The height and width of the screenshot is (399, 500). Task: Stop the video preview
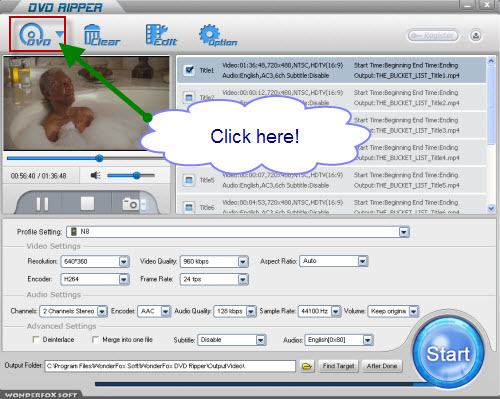[x=87, y=203]
